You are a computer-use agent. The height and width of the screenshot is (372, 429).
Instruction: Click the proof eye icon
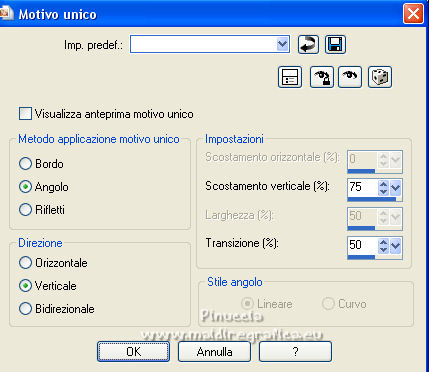[x=350, y=77]
